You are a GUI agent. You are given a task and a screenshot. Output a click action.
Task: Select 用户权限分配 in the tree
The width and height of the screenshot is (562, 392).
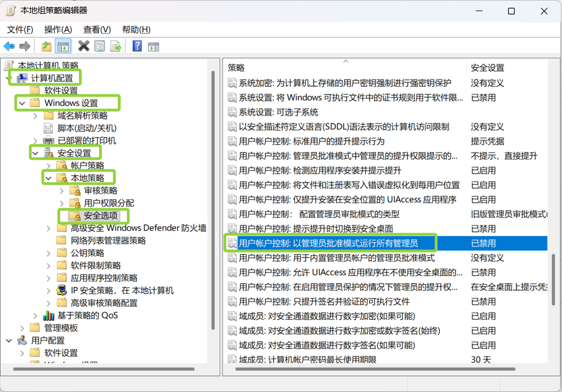pyautogui.click(x=108, y=203)
